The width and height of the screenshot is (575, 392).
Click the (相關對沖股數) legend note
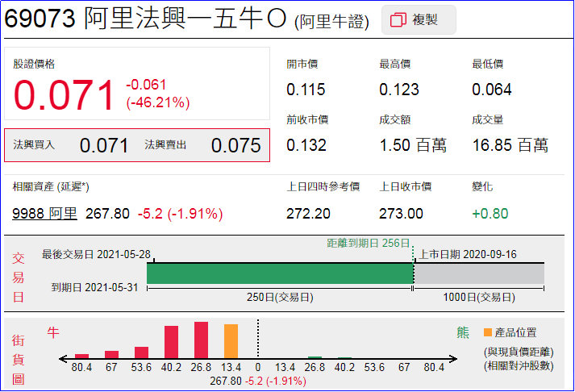click(519, 365)
